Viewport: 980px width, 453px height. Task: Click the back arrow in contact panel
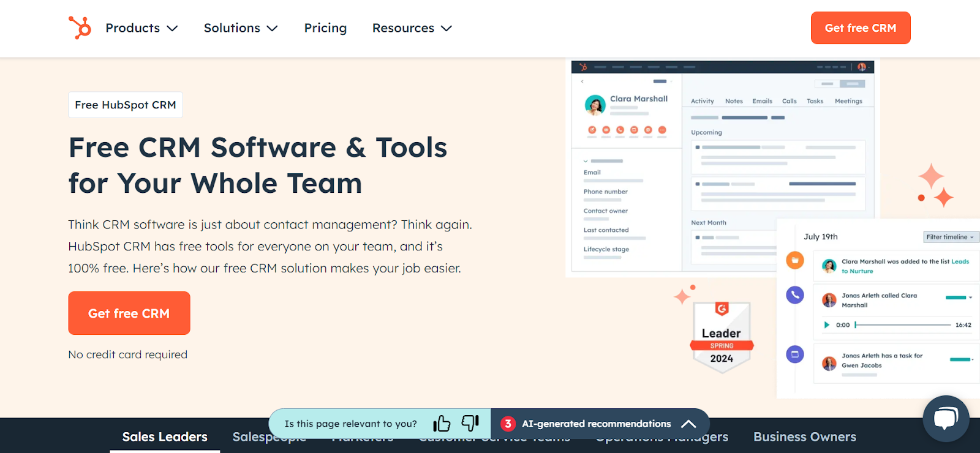click(x=582, y=81)
